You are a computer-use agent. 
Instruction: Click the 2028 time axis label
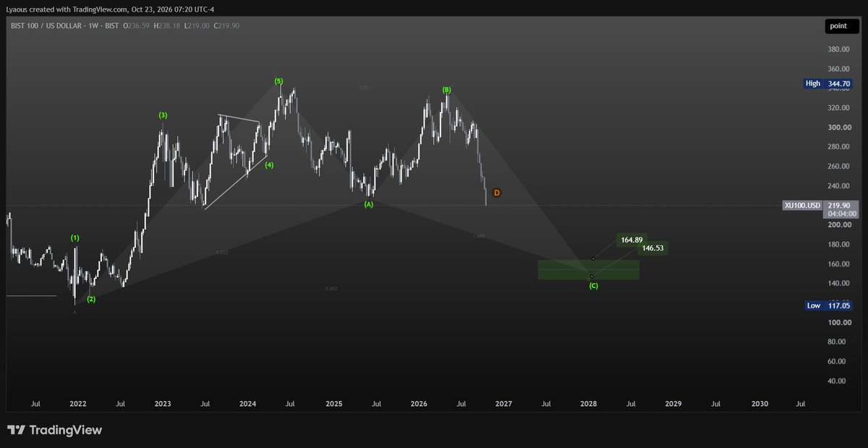pyautogui.click(x=588, y=404)
